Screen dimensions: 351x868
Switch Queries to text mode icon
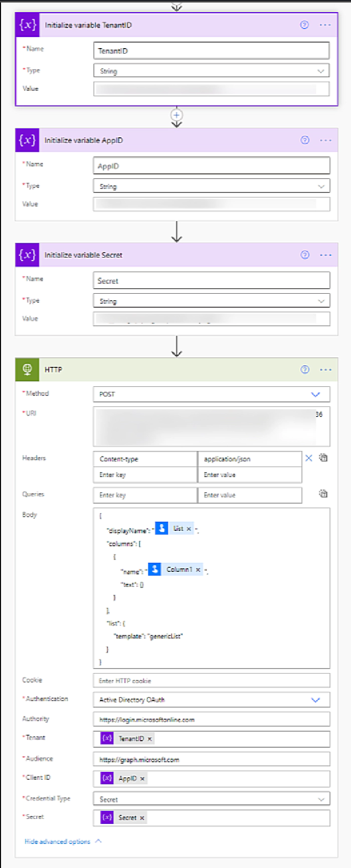324,494
